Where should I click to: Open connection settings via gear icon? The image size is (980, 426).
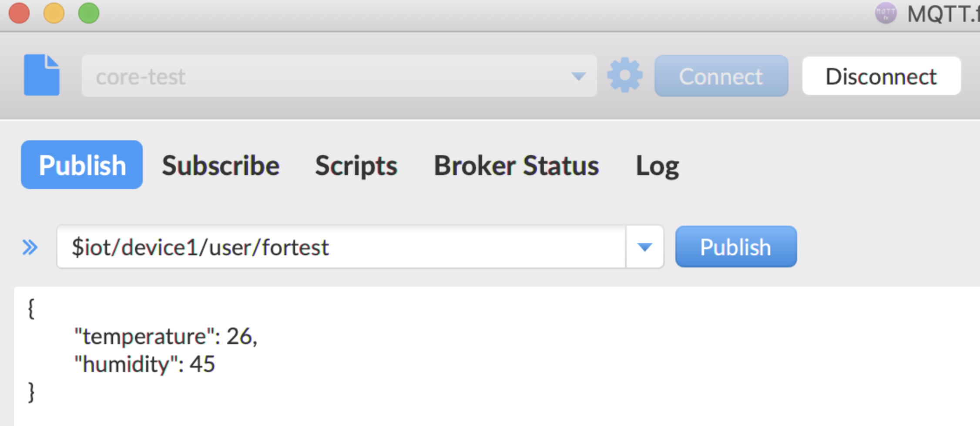(x=624, y=75)
